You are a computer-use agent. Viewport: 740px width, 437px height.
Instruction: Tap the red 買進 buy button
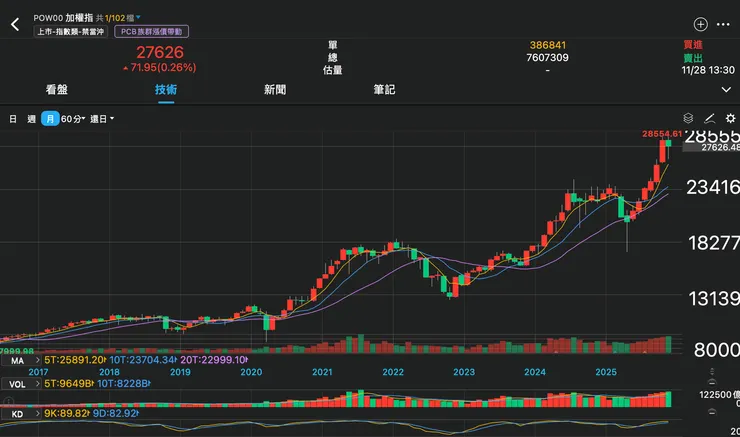click(x=693, y=45)
